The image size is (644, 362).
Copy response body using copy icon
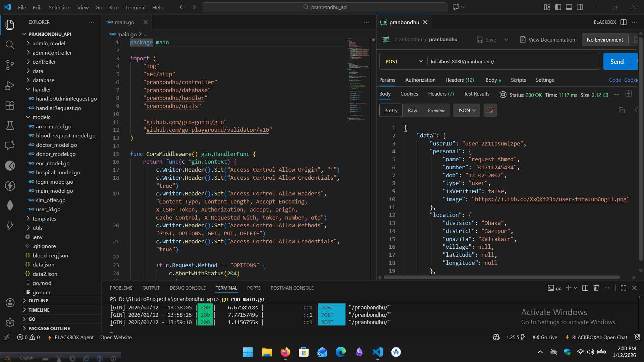622,111
